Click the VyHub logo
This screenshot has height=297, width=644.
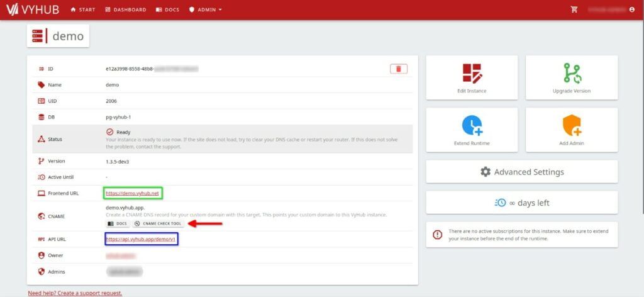[33, 9]
